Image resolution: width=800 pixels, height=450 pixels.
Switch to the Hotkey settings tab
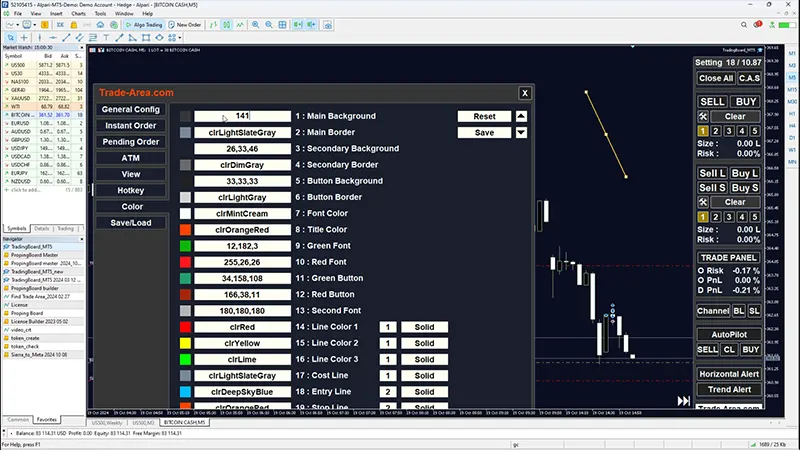[130, 190]
